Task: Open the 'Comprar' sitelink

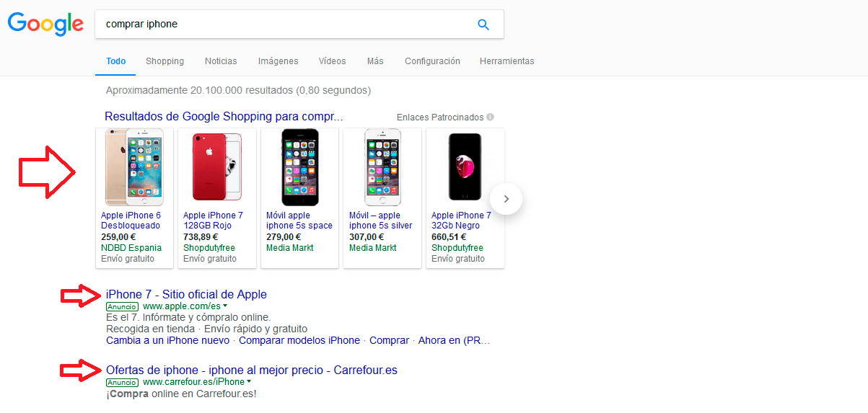Action: pyautogui.click(x=389, y=340)
